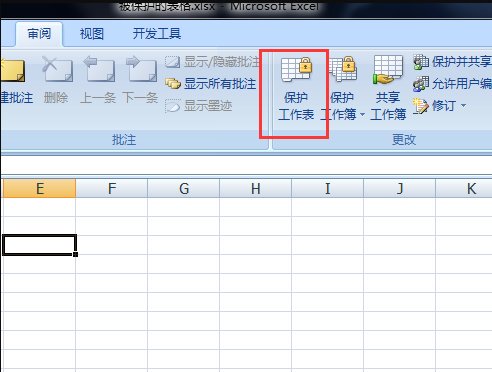This screenshot has width=492, height=372.
Task: Go to previous comment 上一条
Action: (x=98, y=69)
